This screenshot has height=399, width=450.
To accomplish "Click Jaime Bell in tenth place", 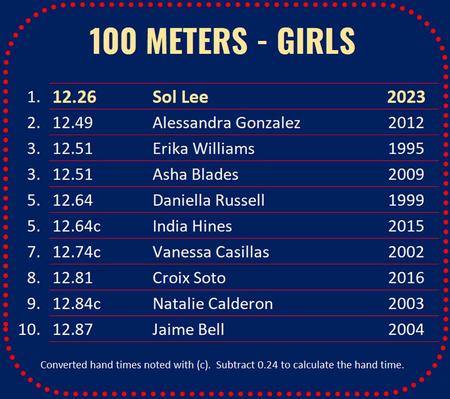I will pos(188,329).
